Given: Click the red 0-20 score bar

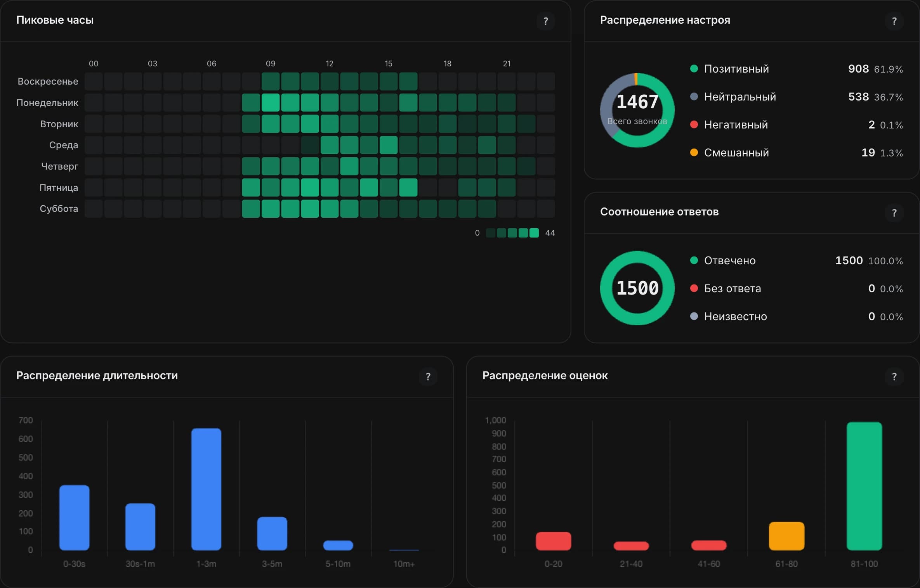Looking at the screenshot, I should point(553,541).
